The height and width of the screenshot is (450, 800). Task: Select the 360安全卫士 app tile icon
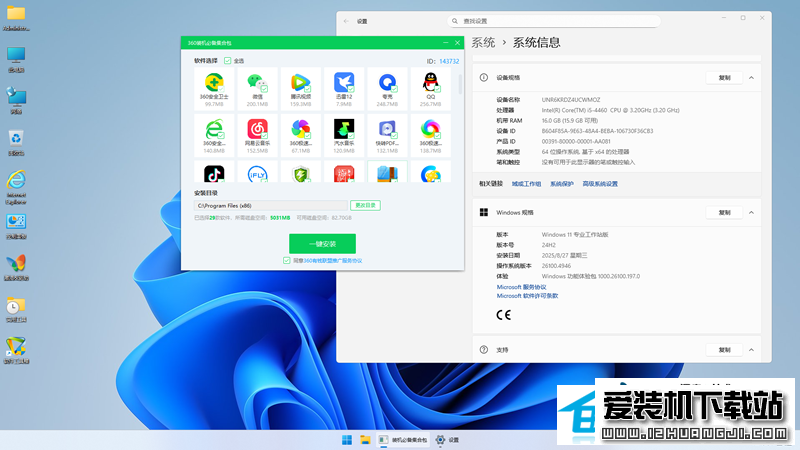tap(214, 82)
